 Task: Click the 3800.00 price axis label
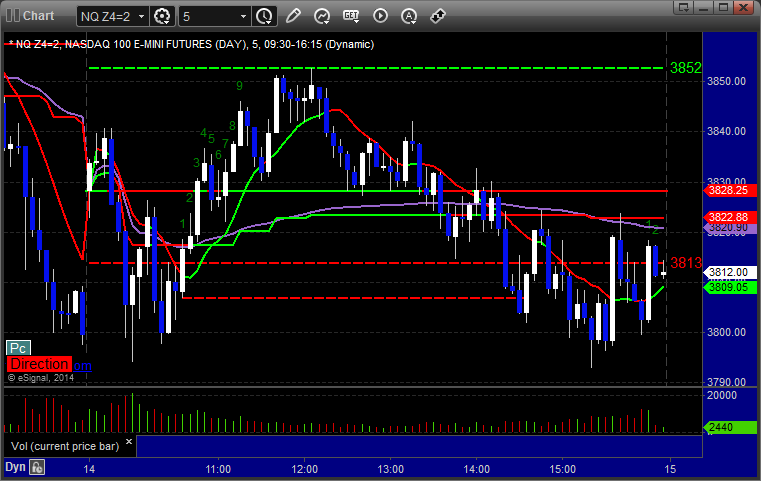(x=726, y=332)
